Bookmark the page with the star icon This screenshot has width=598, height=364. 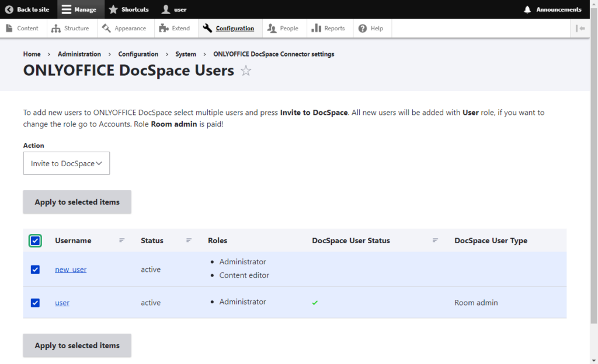click(246, 70)
